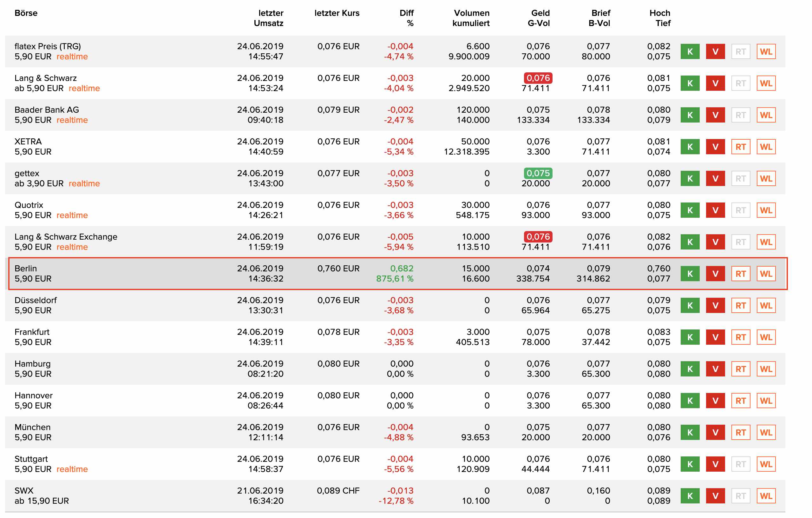The height and width of the screenshot is (518, 812).
Task: Click the Volumen kumuliert column header
Action: point(471,18)
